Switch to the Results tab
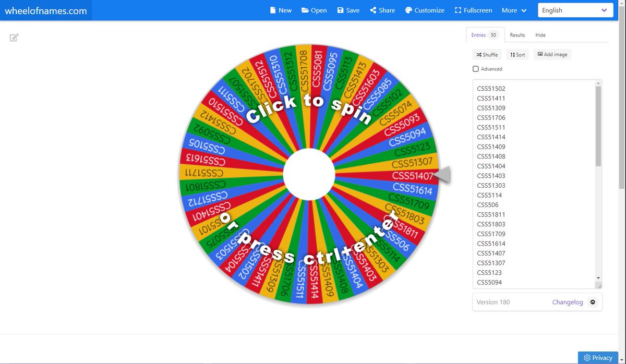Image resolution: width=626 pixels, height=364 pixels. [x=517, y=35]
